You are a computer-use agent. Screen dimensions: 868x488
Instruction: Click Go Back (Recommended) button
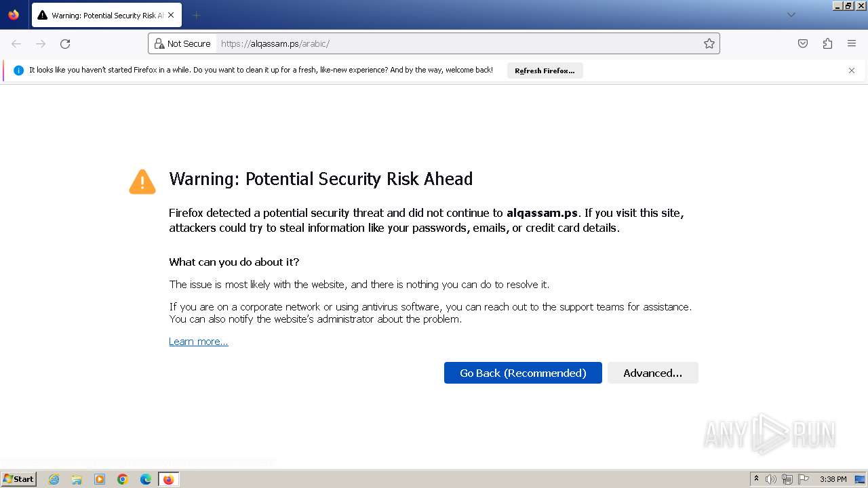tap(523, 373)
